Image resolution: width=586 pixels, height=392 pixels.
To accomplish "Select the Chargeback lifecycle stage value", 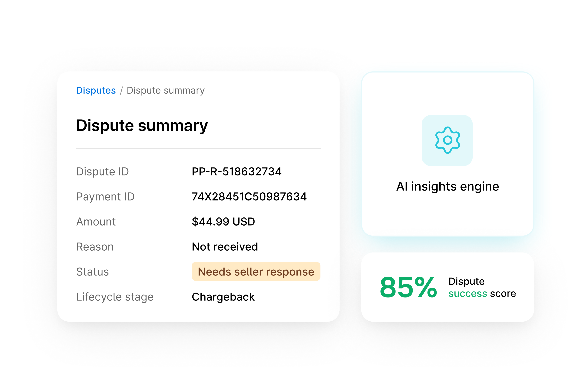I will [x=223, y=297].
